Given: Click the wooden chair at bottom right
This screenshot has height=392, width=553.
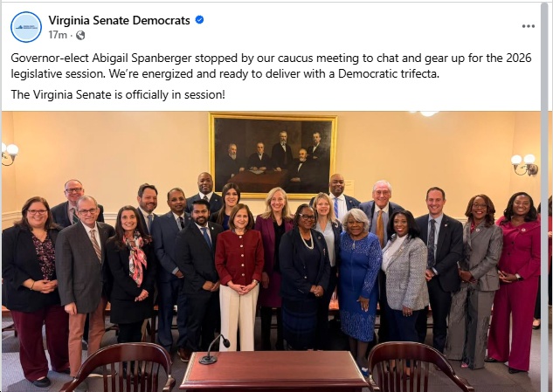Looking at the screenshot, I should [416, 368].
